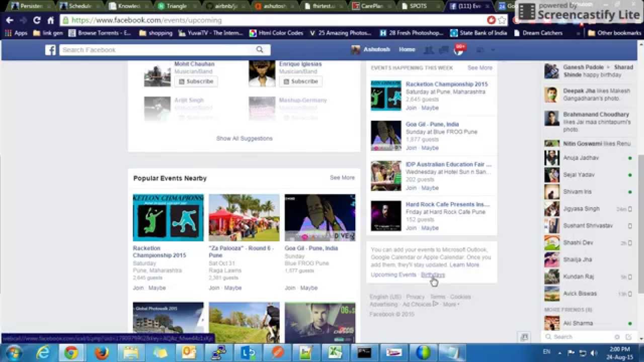Screen dimensions: 644x362
Task: Click Maybe under "Za Palooza" Round 6 card
Action: tap(233, 288)
